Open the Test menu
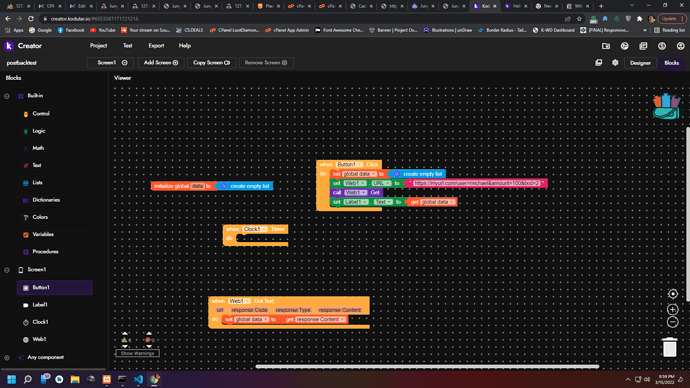Image resolution: width=690 pixels, height=388 pixels. click(128, 46)
